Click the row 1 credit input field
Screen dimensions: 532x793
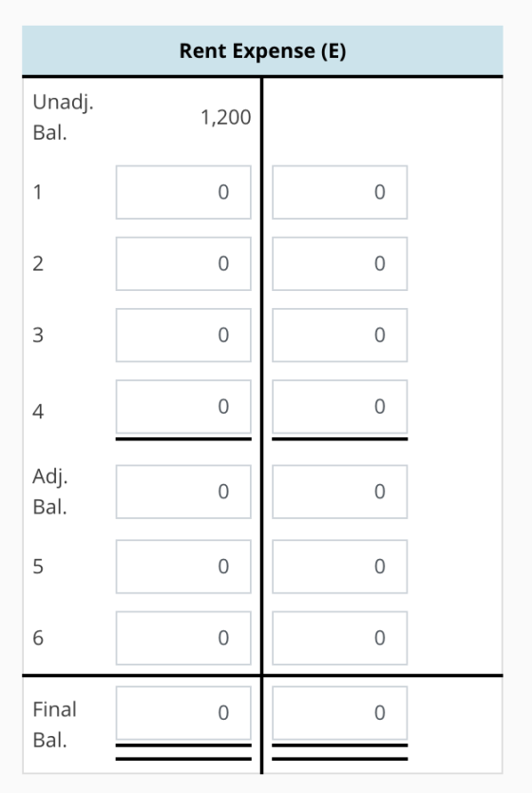339,192
